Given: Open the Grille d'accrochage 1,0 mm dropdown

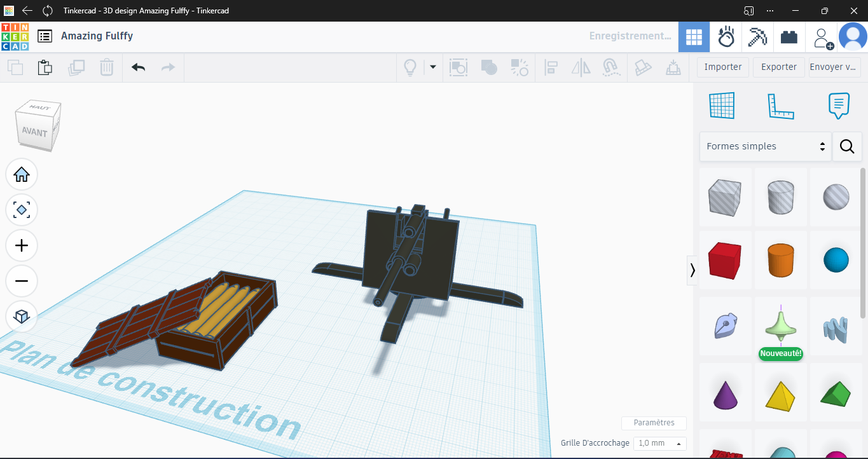Looking at the screenshot, I should 660,443.
